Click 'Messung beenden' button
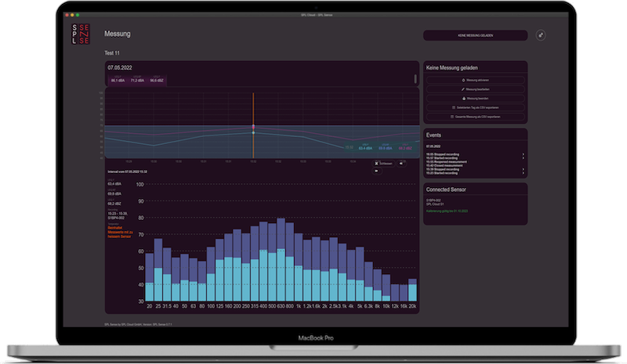 click(475, 98)
